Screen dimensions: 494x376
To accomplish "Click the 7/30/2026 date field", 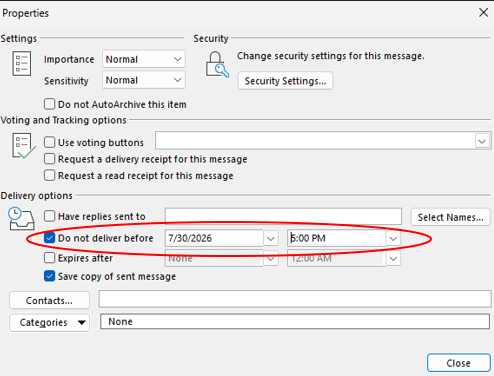I will (x=214, y=238).
